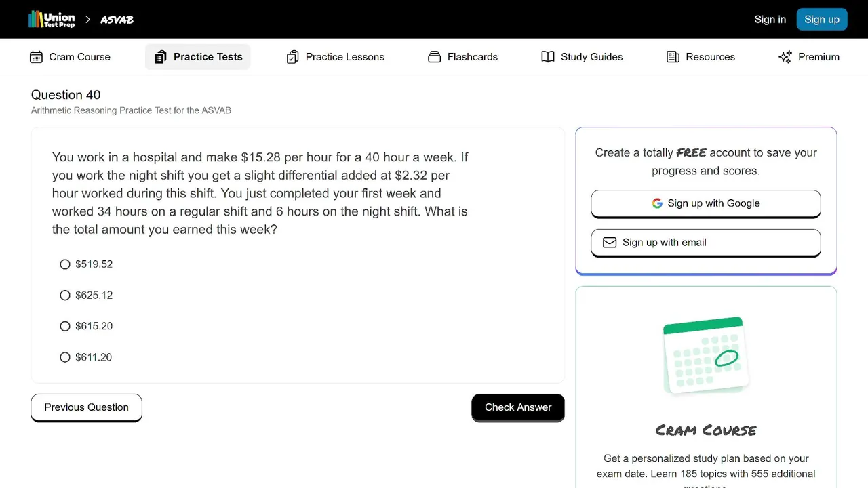Click the Flashcards stack icon
Screen dimensions: 868x488
pyautogui.click(x=435, y=57)
